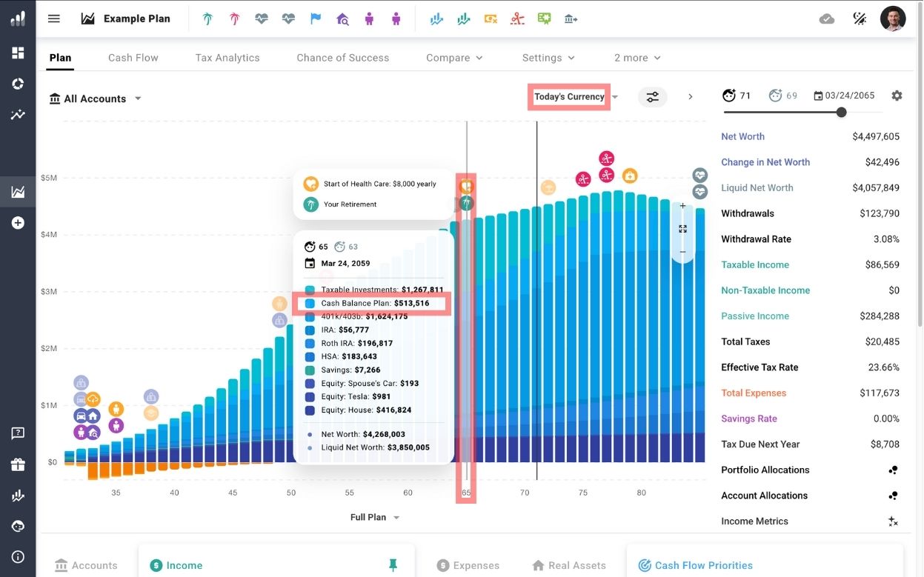
Task: Open the hamburger menu beside Example Plan
Action: (54, 19)
